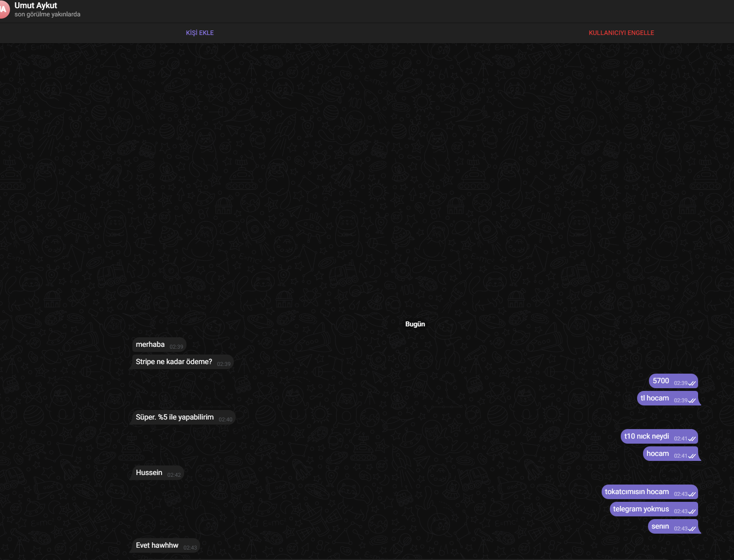Open the Umut Aykut profile avatar
The width and height of the screenshot is (734, 560).
pyautogui.click(x=3, y=10)
